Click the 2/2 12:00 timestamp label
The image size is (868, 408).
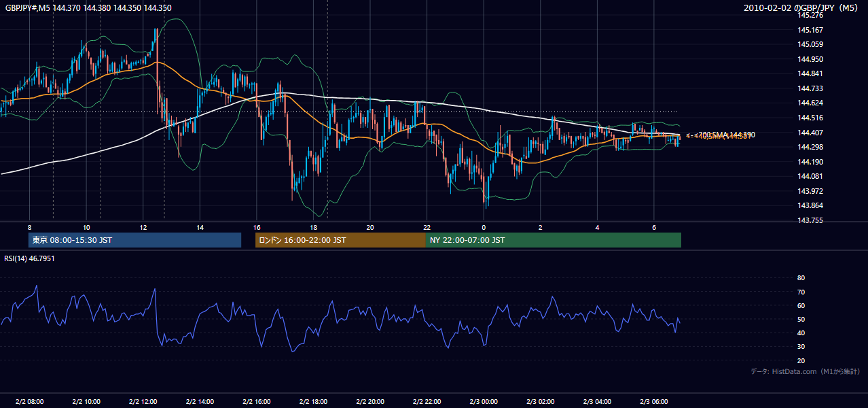(x=143, y=402)
